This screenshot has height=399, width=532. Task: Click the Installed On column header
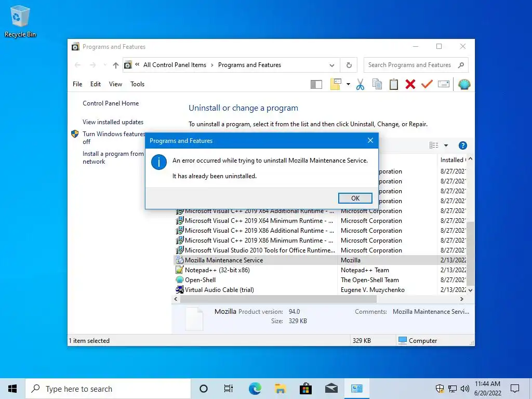[453, 160]
